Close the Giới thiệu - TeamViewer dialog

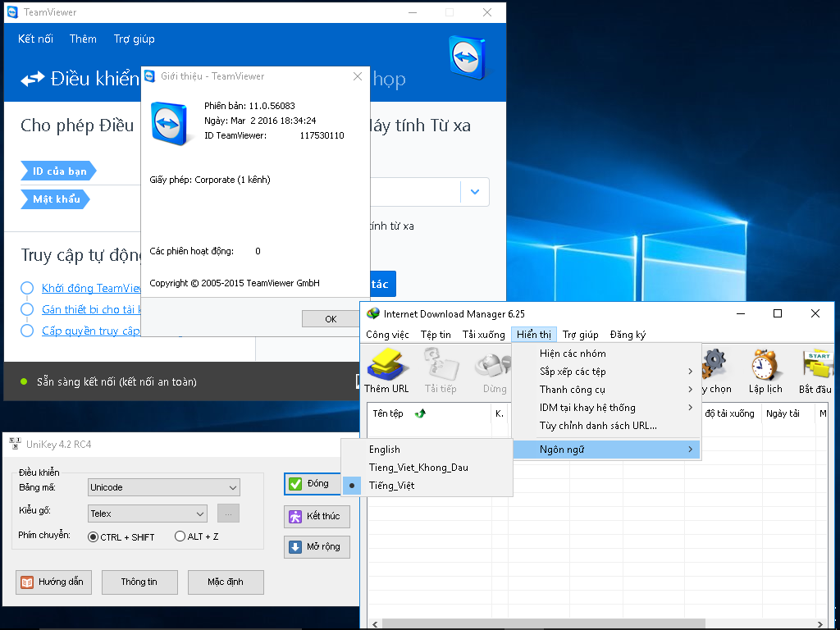(358, 76)
